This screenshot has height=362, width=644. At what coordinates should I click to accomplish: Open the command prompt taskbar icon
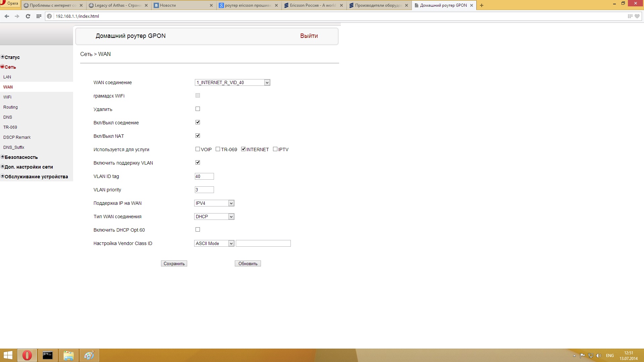[x=48, y=355]
